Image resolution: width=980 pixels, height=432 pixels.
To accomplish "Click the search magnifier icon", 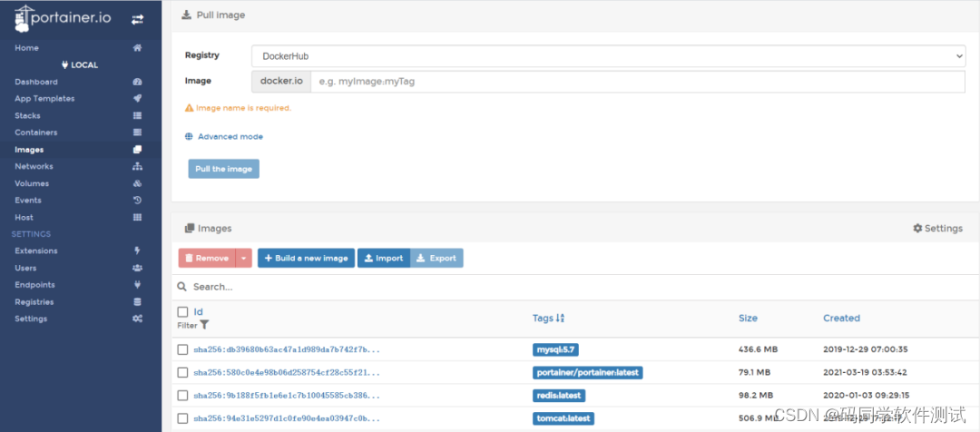I will [x=181, y=286].
